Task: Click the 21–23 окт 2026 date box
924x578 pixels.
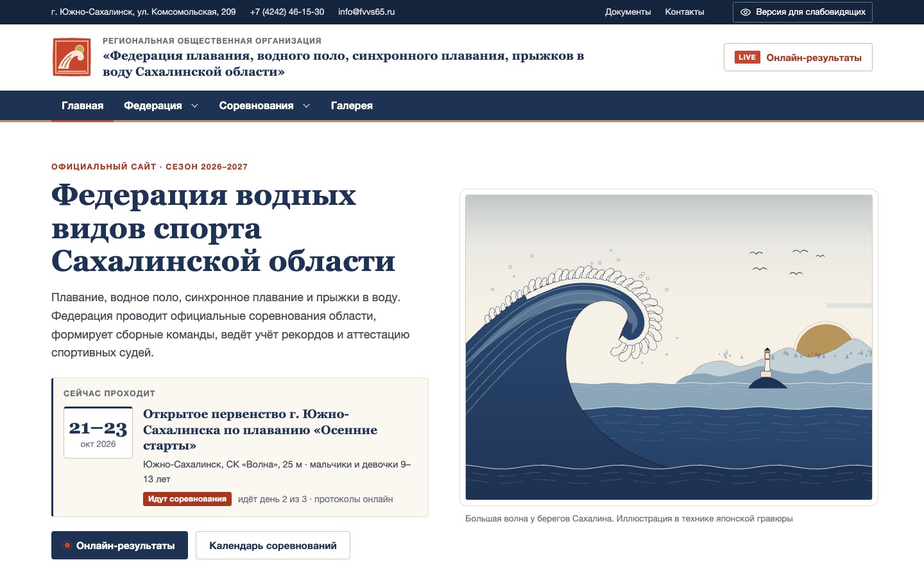Action: [x=98, y=432]
